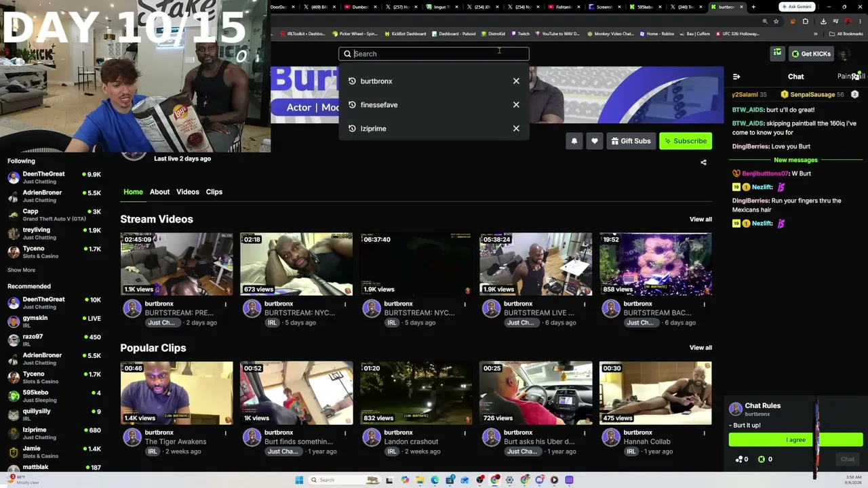
Task: Open the Twitch bookmark
Action: [521, 34]
